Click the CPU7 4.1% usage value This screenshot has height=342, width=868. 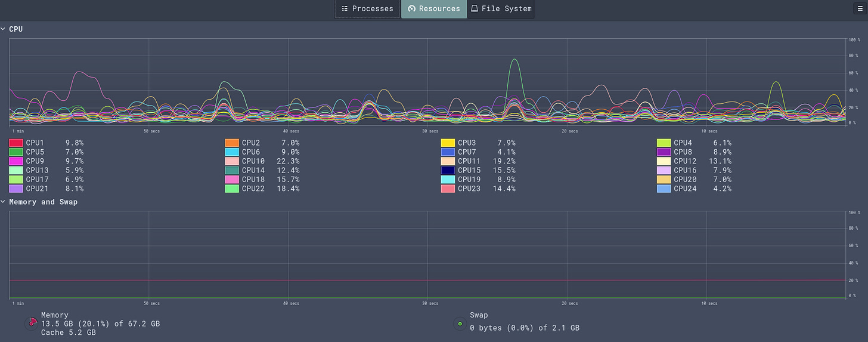click(506, 152)
